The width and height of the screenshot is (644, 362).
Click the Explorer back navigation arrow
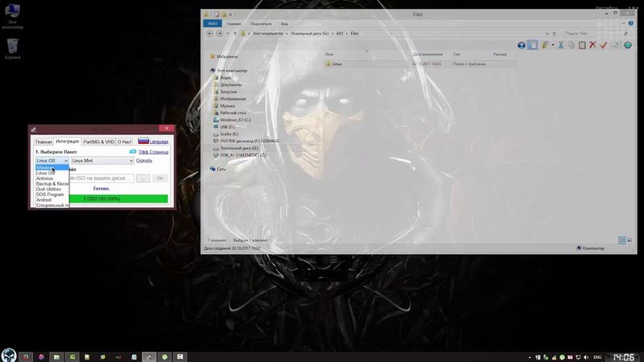pyautogui.click(x=209, y=33)
